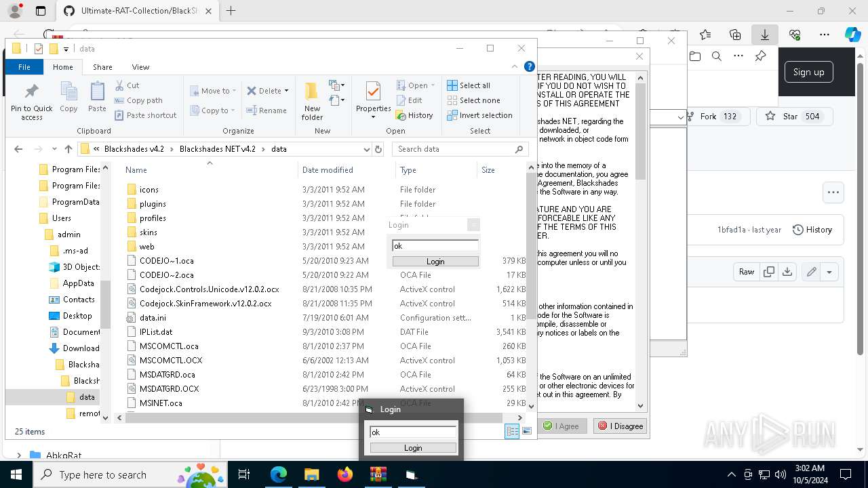Click Copy path in ribbon
868x488 pixels.
click(138, 100)
